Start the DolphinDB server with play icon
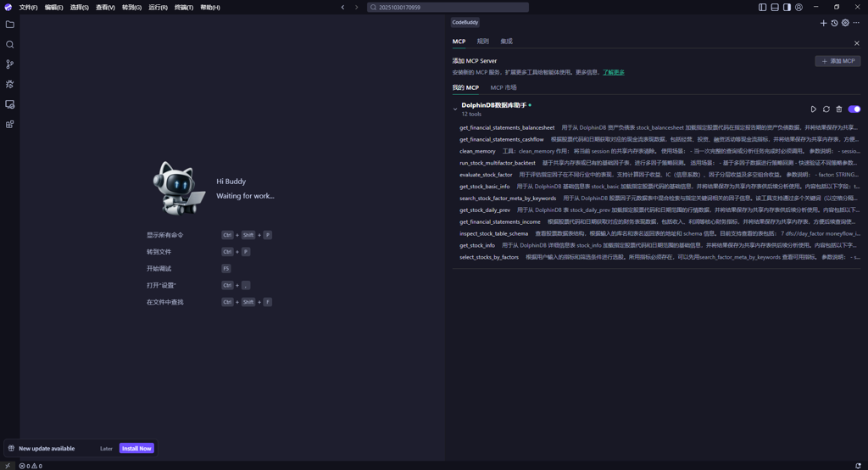Image resolution: width=868 pixels, height=470 pixels. pos(814,109)
